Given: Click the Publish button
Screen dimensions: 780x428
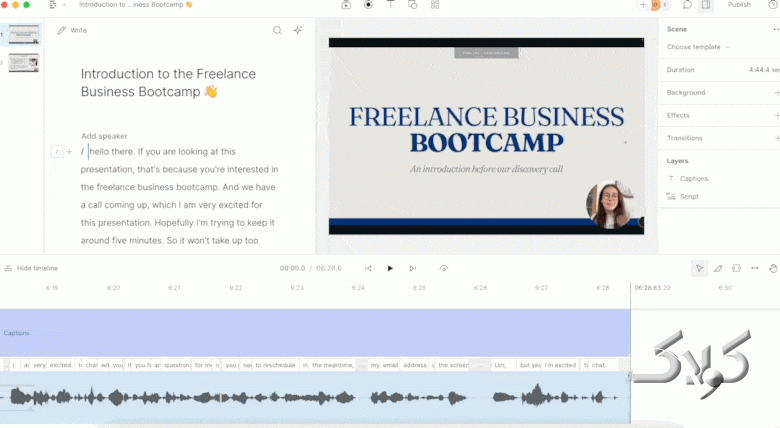Looking at the screenshot, I should tap(739, 5).
